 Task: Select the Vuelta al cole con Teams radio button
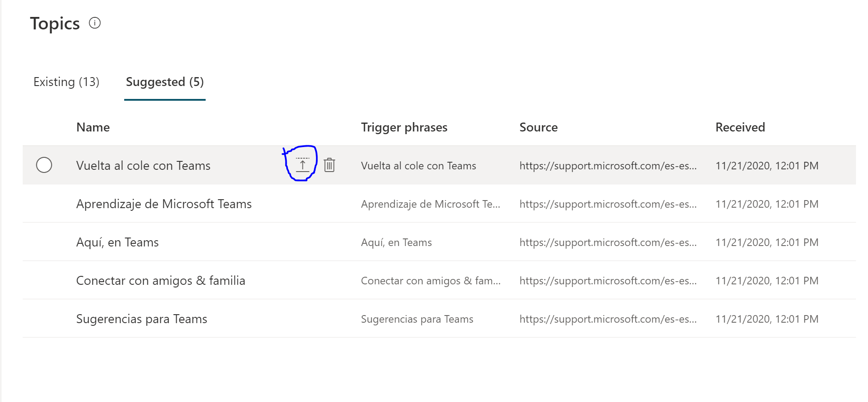44,165
